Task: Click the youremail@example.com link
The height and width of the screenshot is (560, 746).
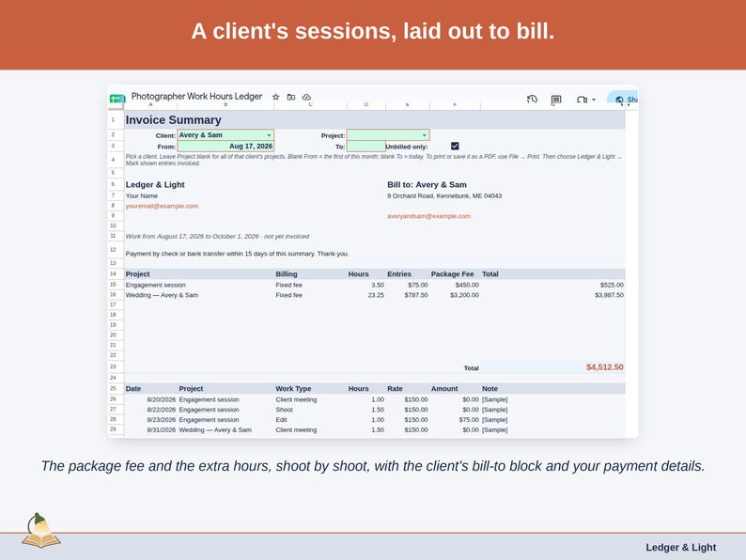Action: click(162, 206)
